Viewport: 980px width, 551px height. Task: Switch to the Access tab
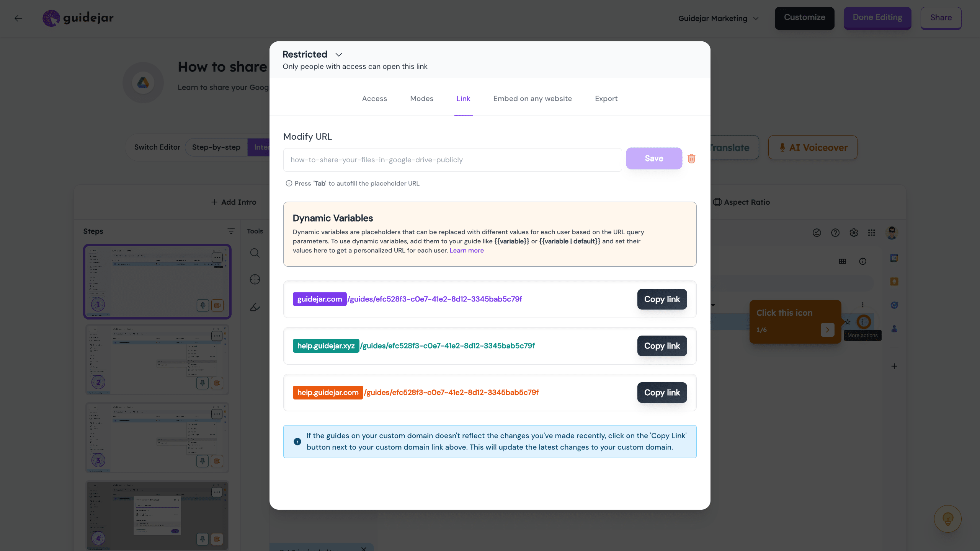pos(374,99)
